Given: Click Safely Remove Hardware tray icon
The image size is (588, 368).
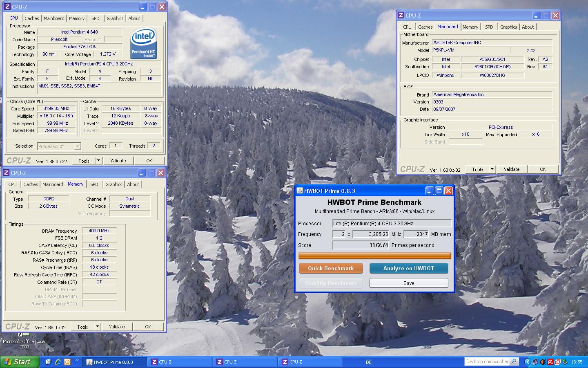Looking at the screenshot, I should (x=565, y=362).
